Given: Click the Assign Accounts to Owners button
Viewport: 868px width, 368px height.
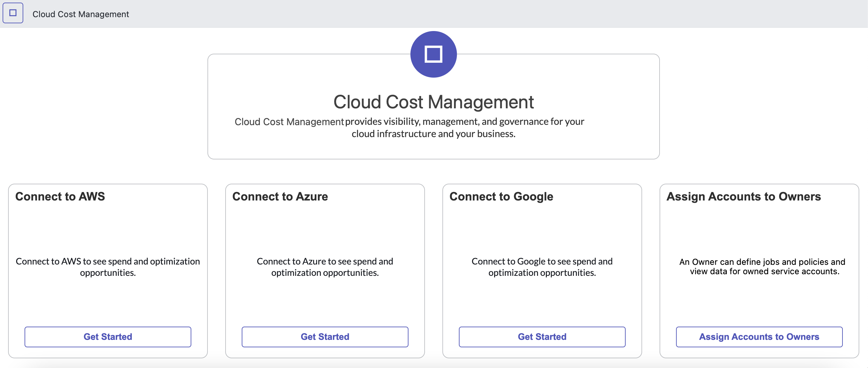Looking at the screenshot, I should 759,337.
